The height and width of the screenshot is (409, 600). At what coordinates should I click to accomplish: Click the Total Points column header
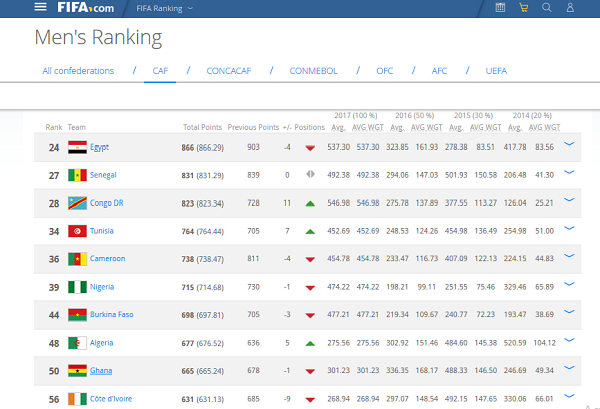(x=202, y=127)
